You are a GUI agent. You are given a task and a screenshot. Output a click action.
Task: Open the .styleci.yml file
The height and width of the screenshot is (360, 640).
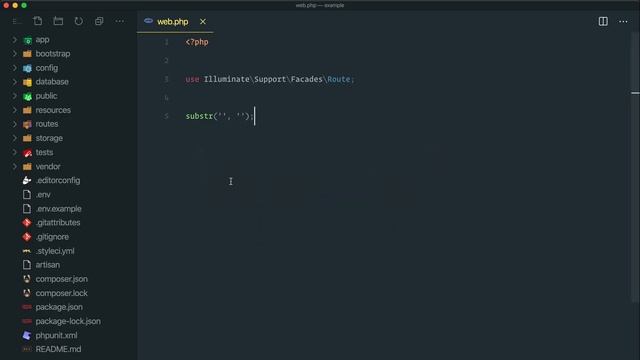click(x=55, y=251)
